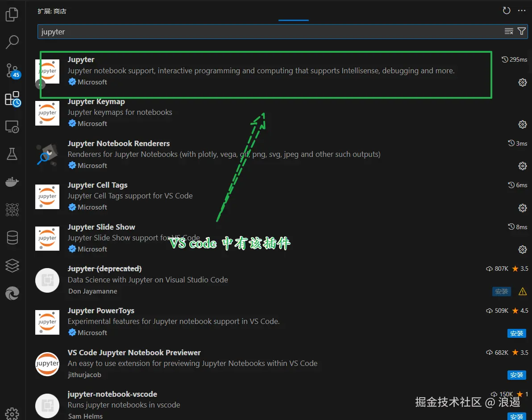Open the stacked layers icon in activity bar
532x420 pixels.
12,265
